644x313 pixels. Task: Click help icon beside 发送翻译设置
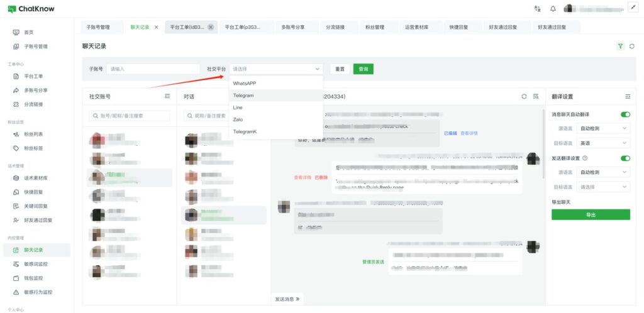point(585,158)
